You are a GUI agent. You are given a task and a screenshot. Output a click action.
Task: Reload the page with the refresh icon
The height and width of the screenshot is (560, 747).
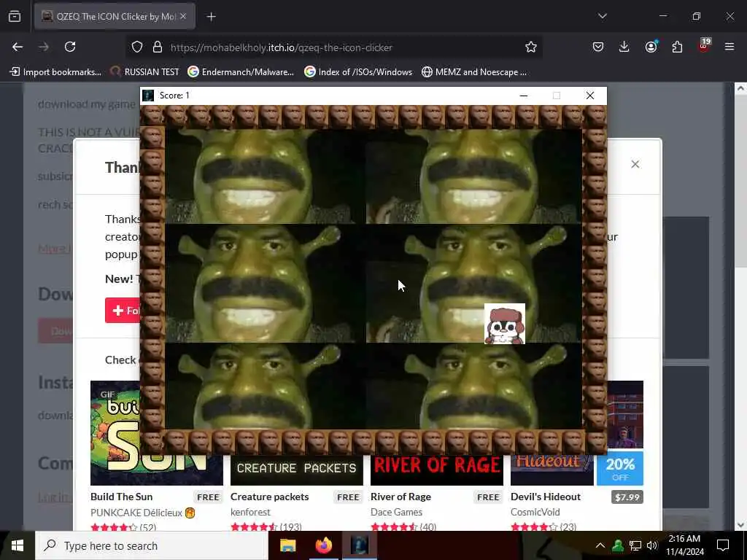coord(70,47)
